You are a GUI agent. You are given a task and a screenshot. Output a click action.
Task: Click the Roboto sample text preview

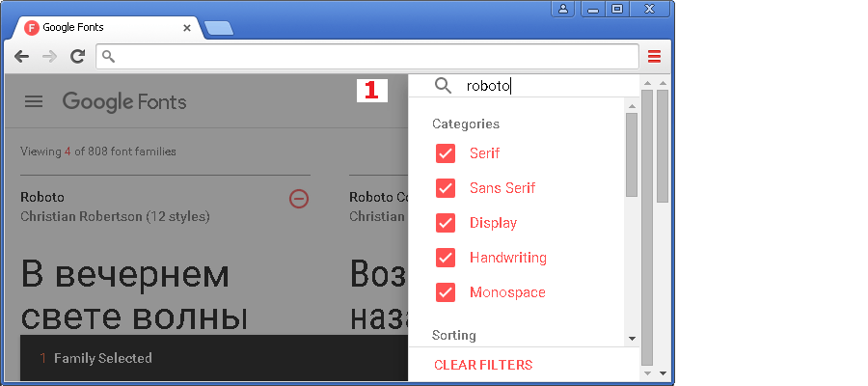tap(133, 296)
